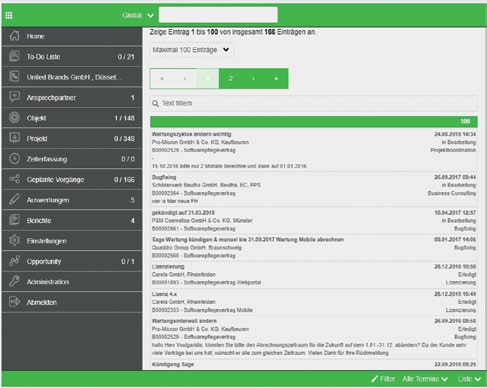Viewport: 487px width, 388px height.
Task: Open entry "gekündigt auf 31.03.2018"
Action: (183, 212)
